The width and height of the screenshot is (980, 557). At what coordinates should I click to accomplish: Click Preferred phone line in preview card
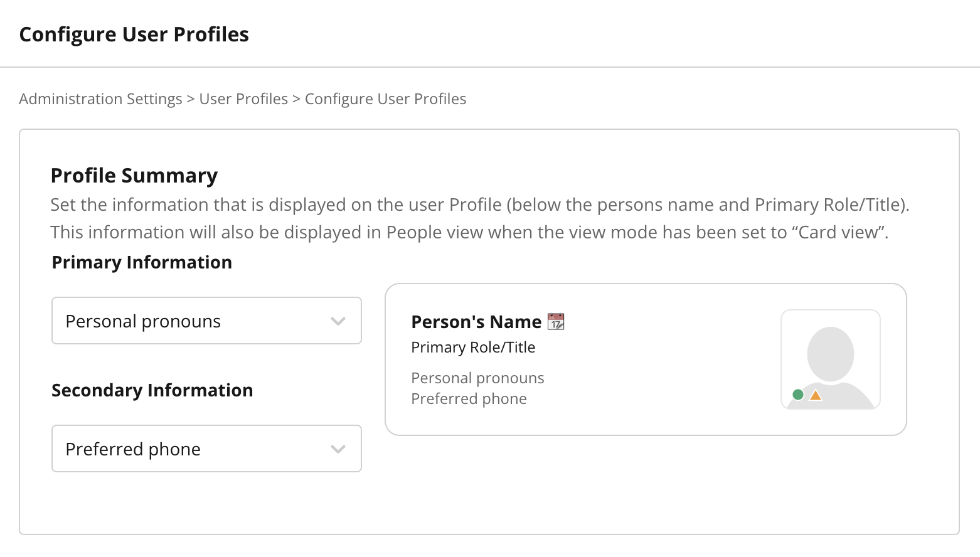469,399
